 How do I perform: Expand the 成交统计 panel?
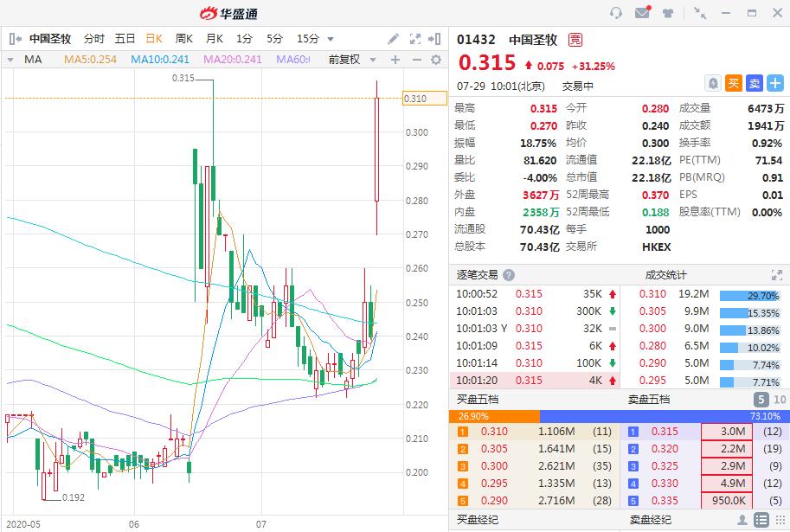coord(777,275)
